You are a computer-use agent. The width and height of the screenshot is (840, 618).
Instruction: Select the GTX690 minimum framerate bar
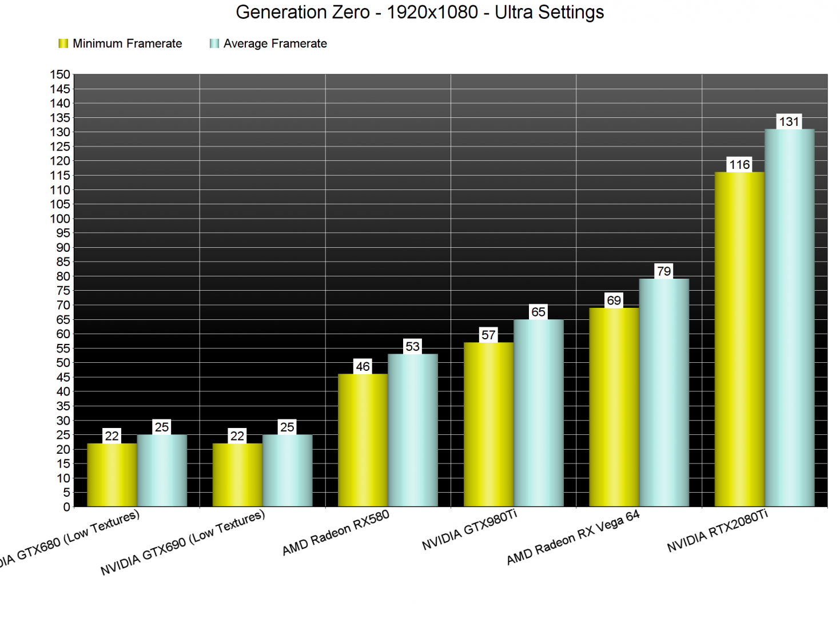point(237,474)
